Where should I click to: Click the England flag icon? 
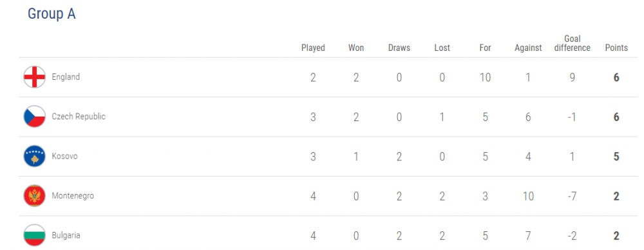coord(35,77)
